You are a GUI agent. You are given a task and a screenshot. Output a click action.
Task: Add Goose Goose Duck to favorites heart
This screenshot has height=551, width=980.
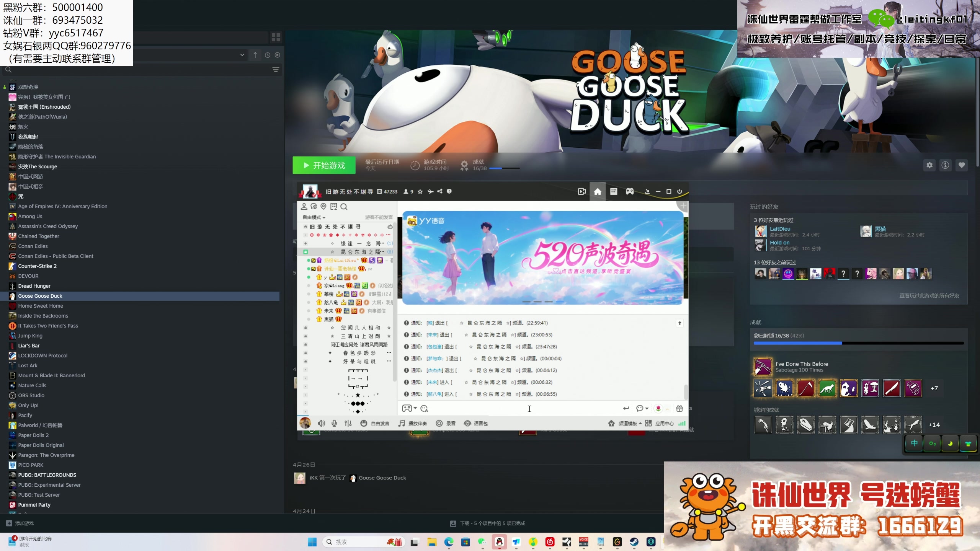point(962,165)
